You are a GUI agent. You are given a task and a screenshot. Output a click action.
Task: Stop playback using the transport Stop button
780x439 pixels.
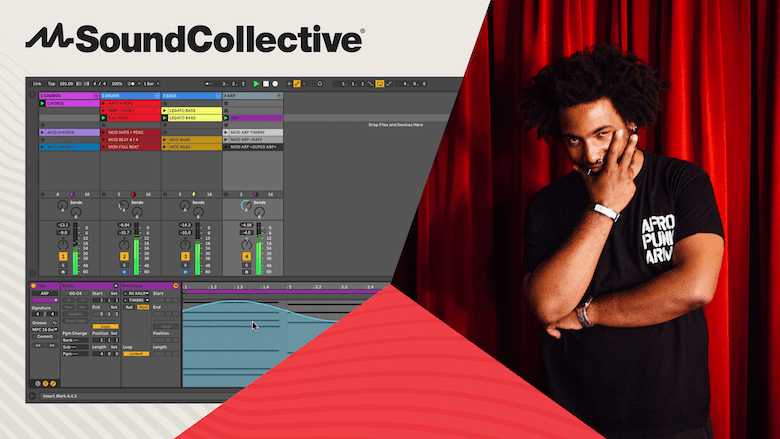266,84
